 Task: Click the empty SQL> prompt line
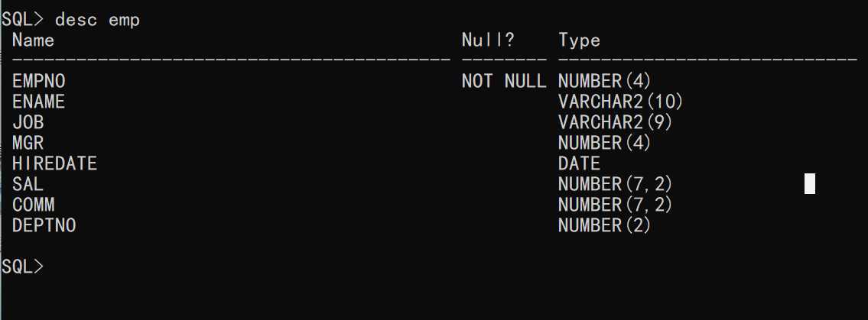[x=22, y=267]
